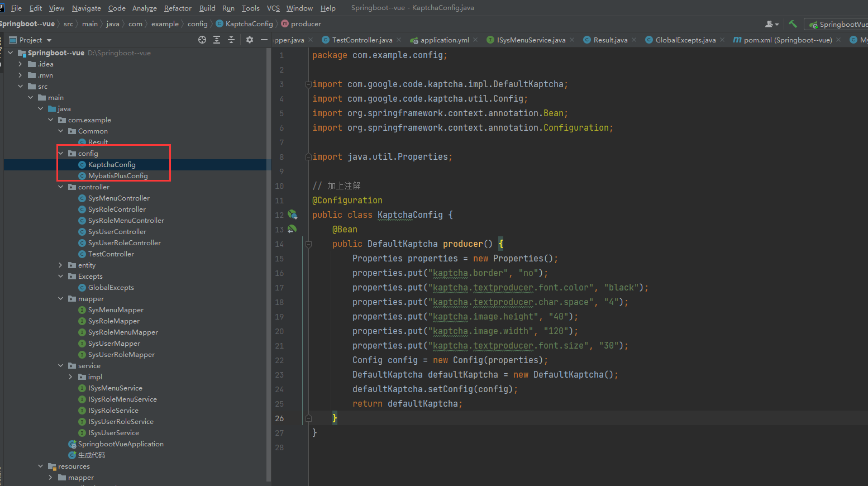868x486 pixels.
Task: Select ISysRoleMenuService in project tree
Action: 122,399
